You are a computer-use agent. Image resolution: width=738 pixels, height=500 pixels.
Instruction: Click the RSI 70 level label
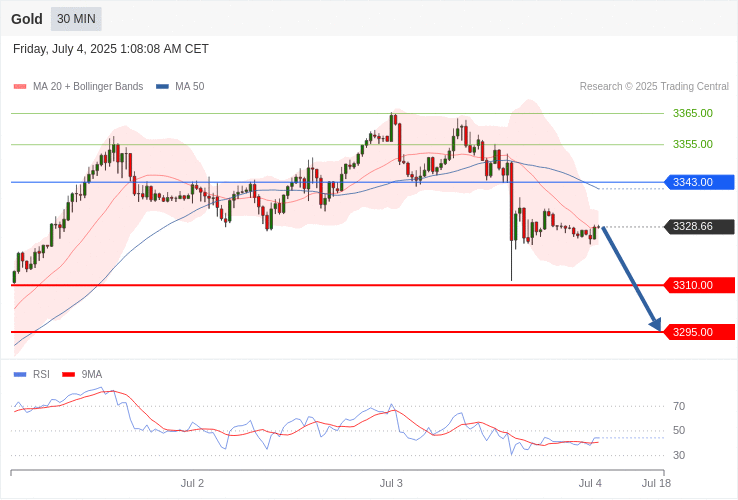(679, 406)
